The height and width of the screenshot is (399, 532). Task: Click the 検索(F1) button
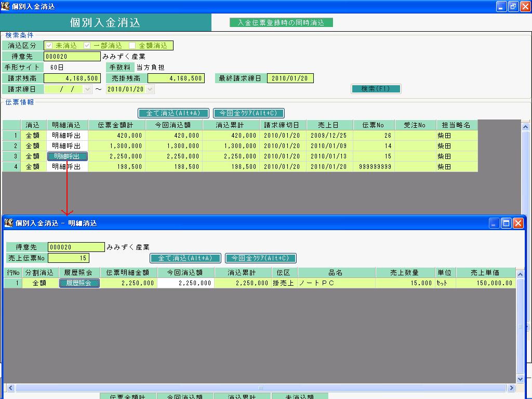point(376,89)
